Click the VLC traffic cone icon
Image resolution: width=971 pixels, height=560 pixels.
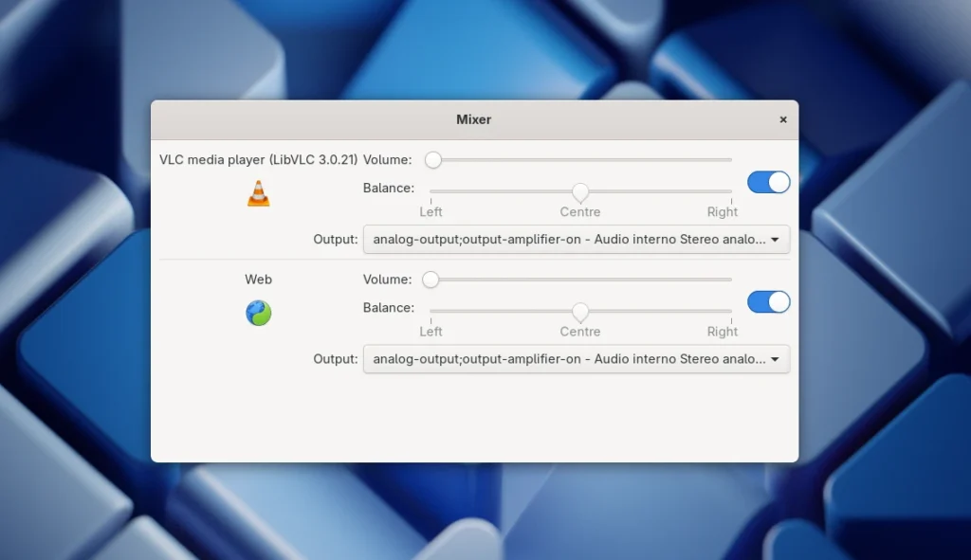[x=257, y=192]
